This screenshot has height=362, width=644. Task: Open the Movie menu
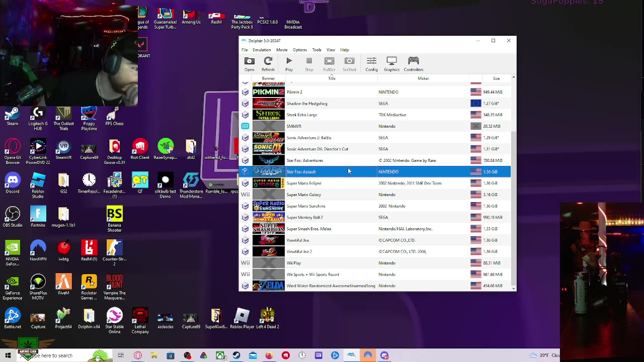coord(282,50)
